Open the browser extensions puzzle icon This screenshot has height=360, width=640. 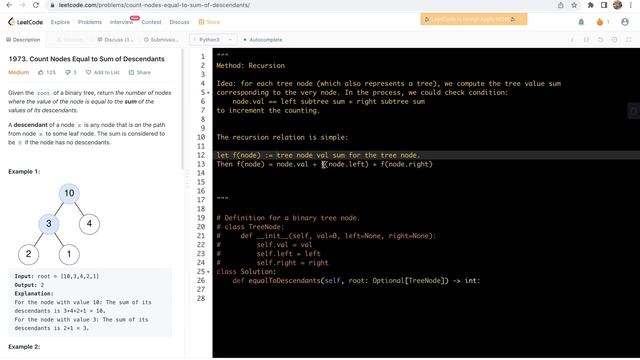coord(590,5)
